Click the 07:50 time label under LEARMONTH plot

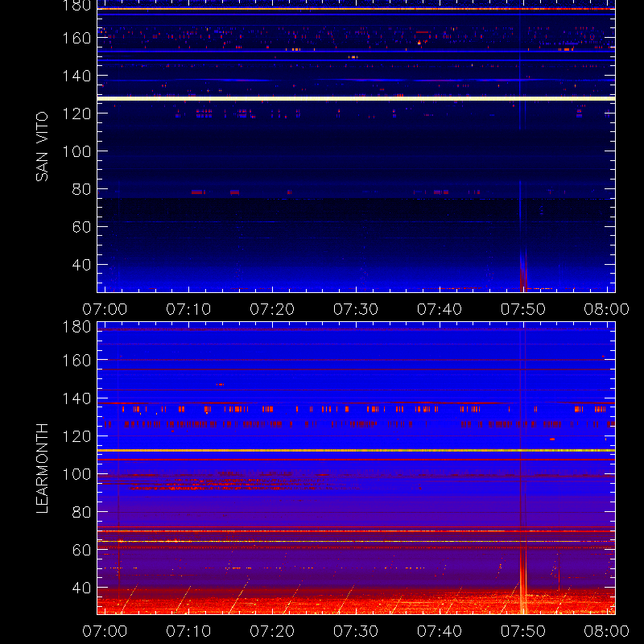coord(522,631)
